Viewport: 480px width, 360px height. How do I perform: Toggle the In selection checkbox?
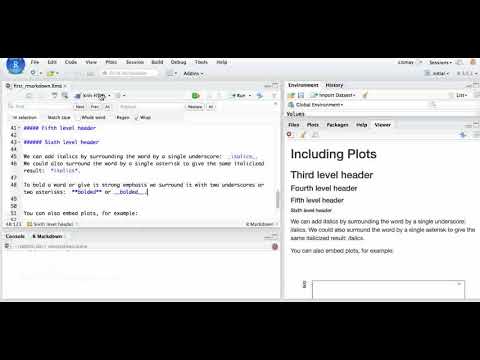click(x=24, y=117)
